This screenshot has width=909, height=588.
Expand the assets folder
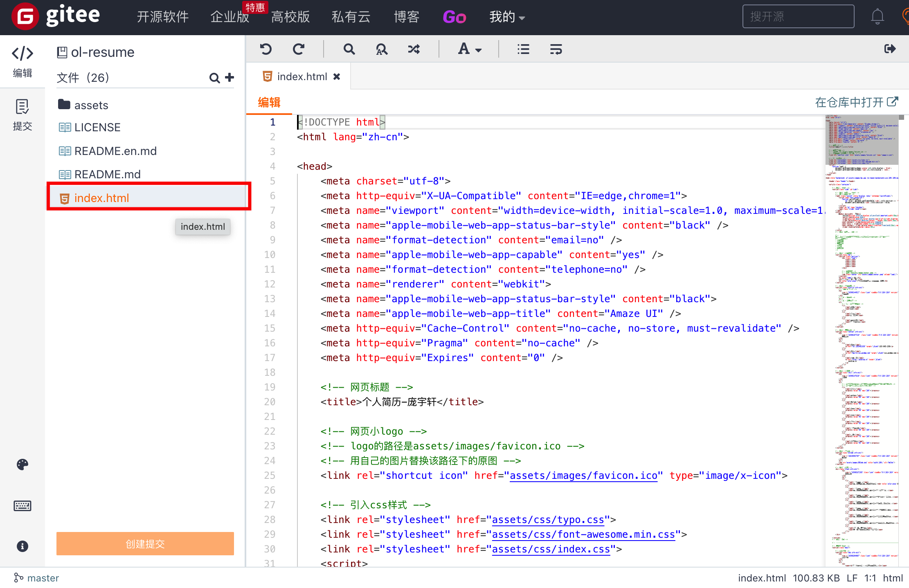coord(83,105)
